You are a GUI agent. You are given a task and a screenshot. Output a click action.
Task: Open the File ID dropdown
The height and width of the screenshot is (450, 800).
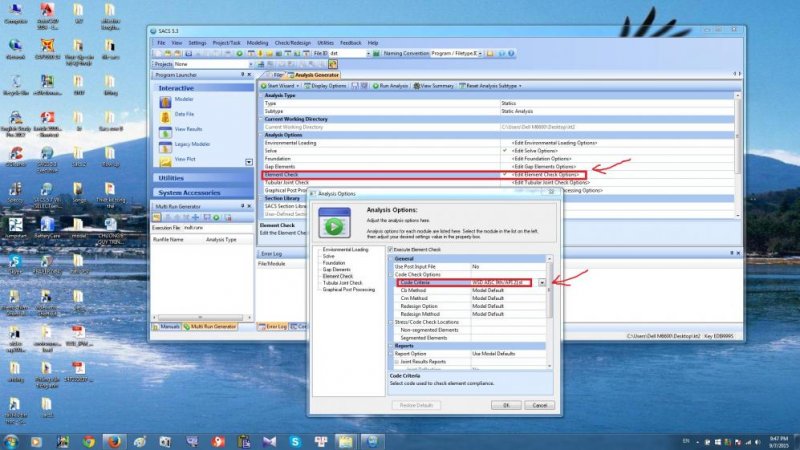368,54
